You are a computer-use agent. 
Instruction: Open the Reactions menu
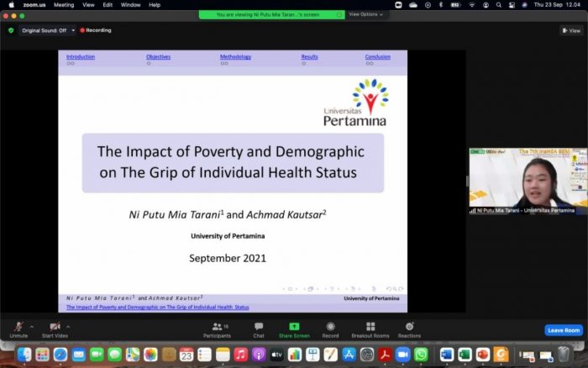pyautogui.click(x=409, y=327)
